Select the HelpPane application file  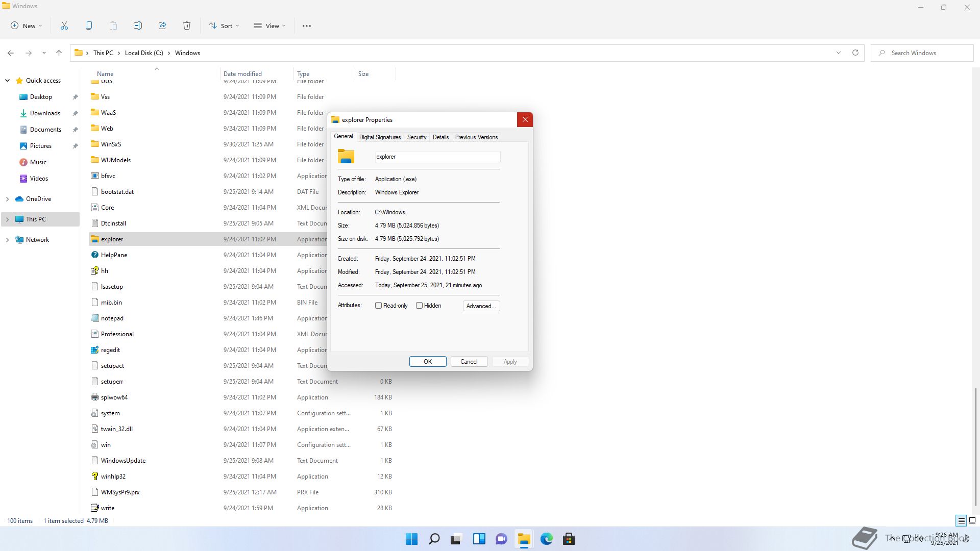point(114,255)
